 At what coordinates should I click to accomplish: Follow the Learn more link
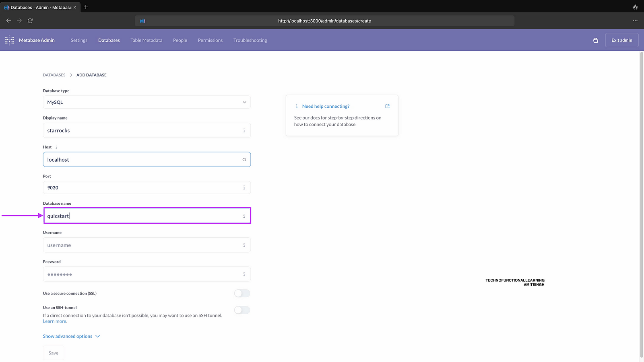pyautogui.click(x=54, y=321)
